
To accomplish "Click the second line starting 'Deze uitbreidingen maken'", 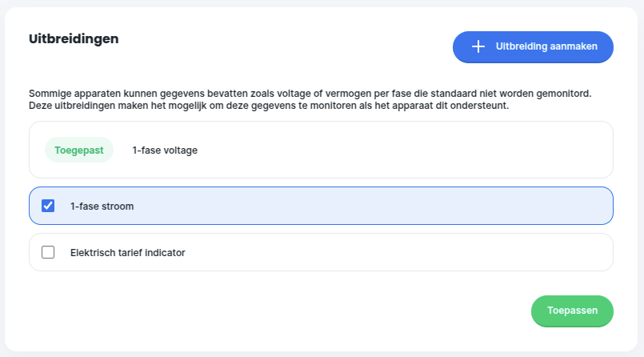I will (269, 106).
